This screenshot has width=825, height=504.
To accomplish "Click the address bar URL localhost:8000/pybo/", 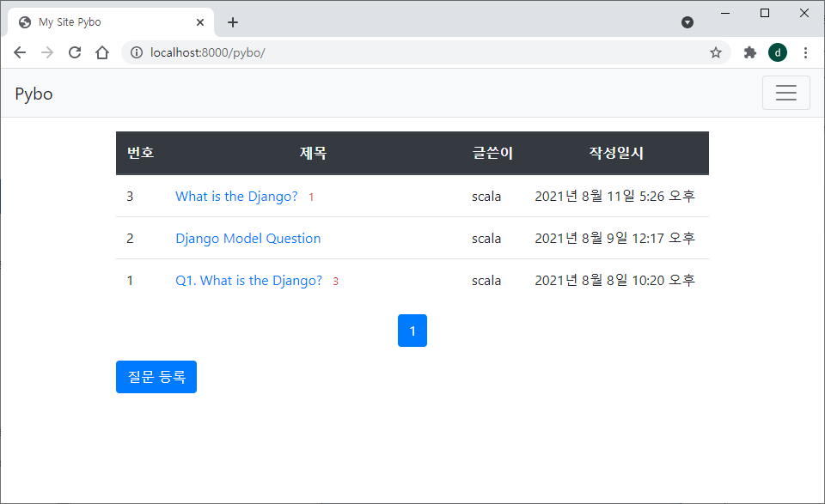I will [x=208, y=52].
